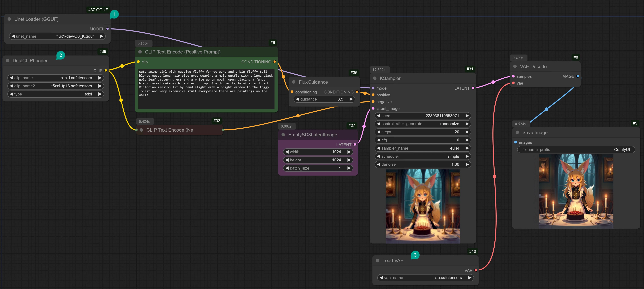
Task: Collapse the KSampler node via its header circle
Action: [375, 78]
